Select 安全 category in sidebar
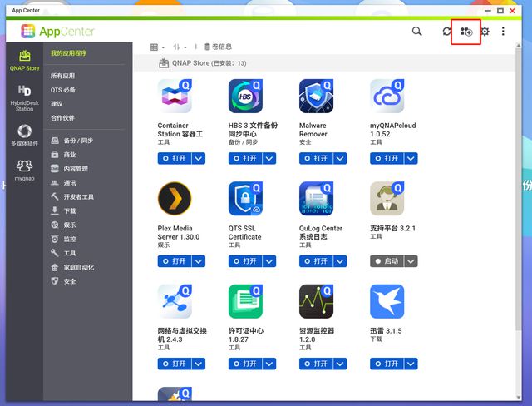The height and width of the screenshot is (406, 532). click(63, 281)
